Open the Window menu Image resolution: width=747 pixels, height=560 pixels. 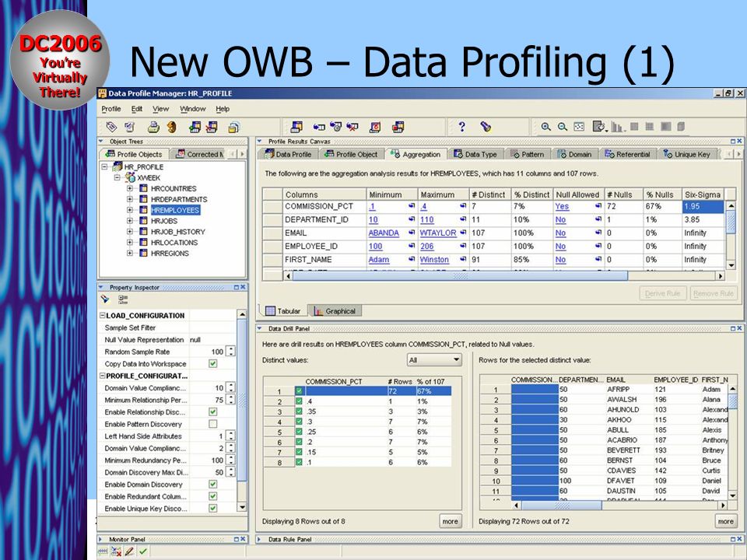pos(192,109)
